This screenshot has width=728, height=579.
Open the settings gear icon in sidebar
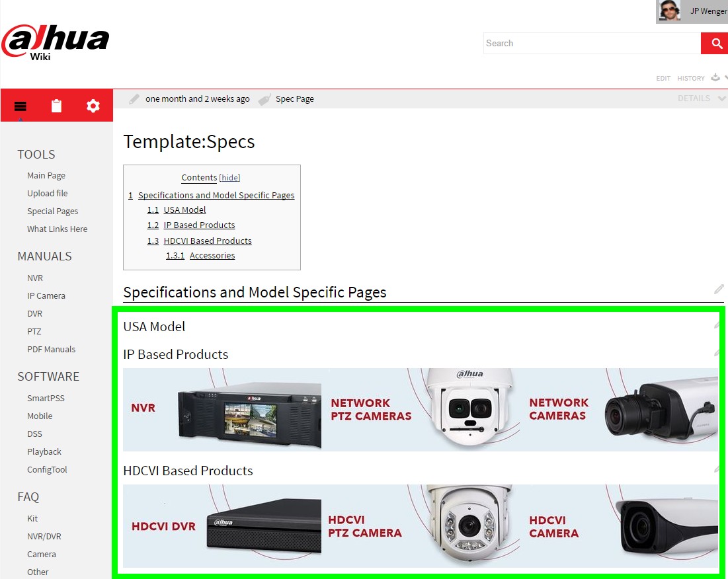click(93, 106)
